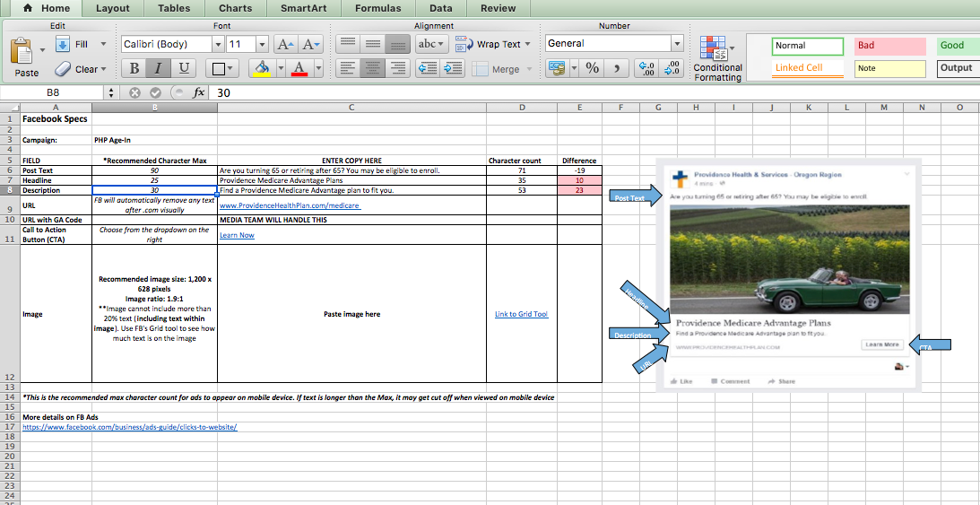
Task: Cancel formula bar entry with X icon
Action: click(134, 92)
